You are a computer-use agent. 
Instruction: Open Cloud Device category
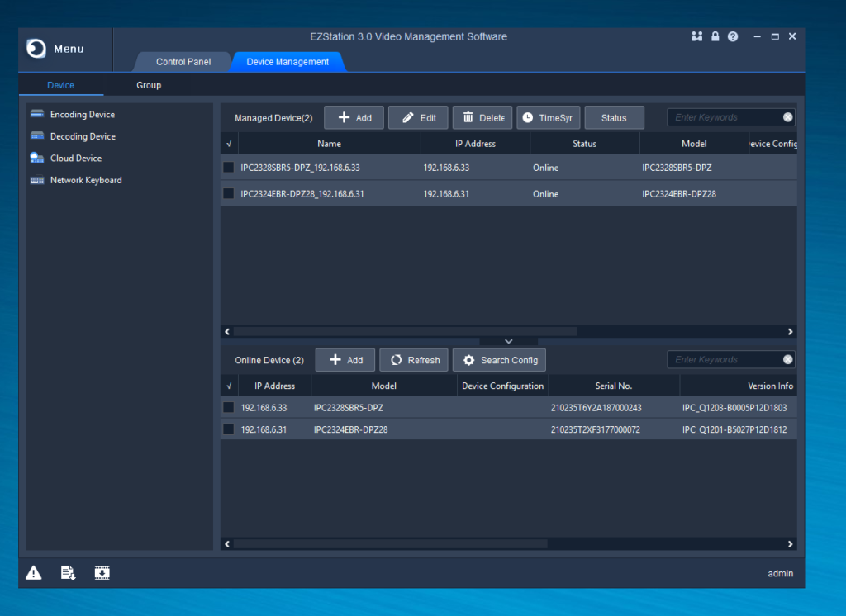pyautogui.click(x=75, y=159)
